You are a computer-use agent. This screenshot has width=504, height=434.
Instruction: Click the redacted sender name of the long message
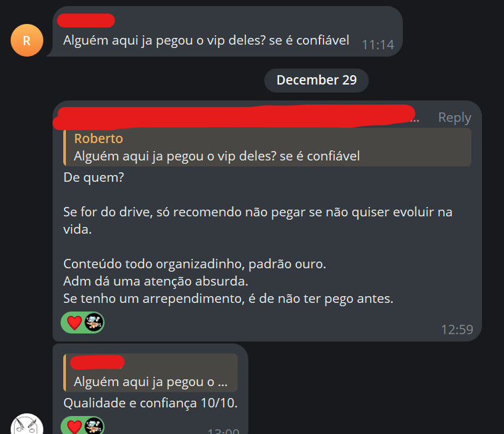tap(234, 117)
